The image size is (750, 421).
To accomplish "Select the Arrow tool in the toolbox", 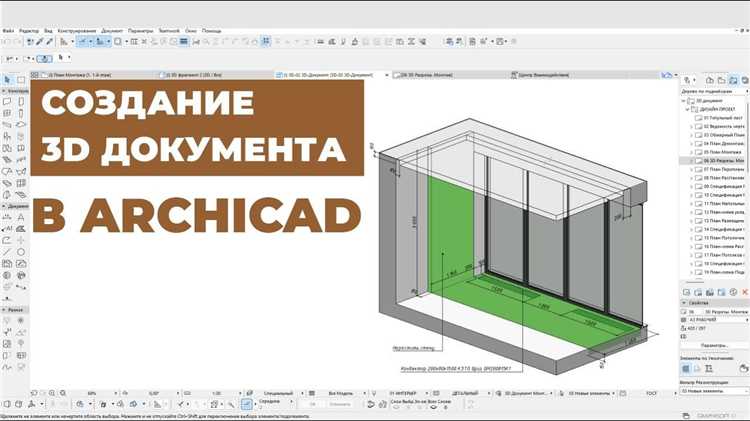I will [x=7, y=79].
